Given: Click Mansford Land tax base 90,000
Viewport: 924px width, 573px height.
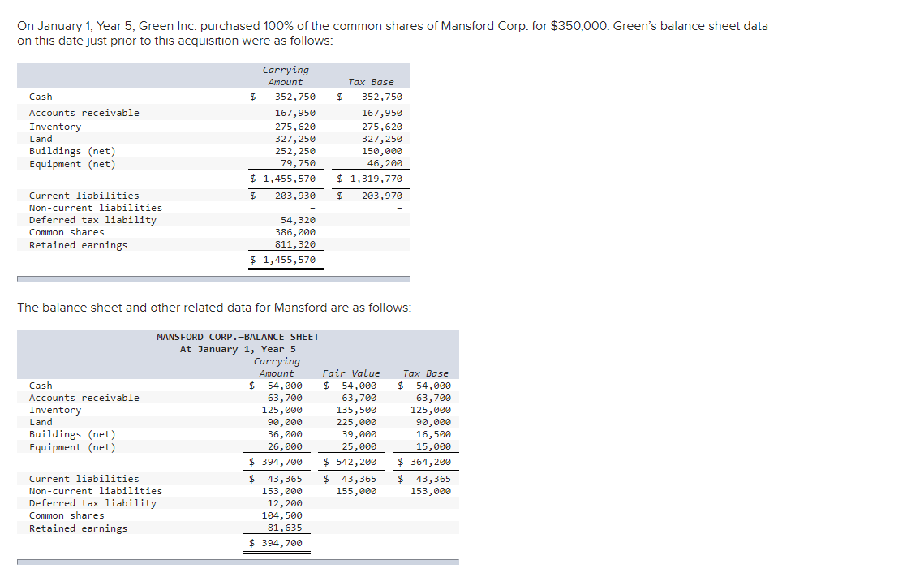Looking at the screenshot, I should (433, 422).
